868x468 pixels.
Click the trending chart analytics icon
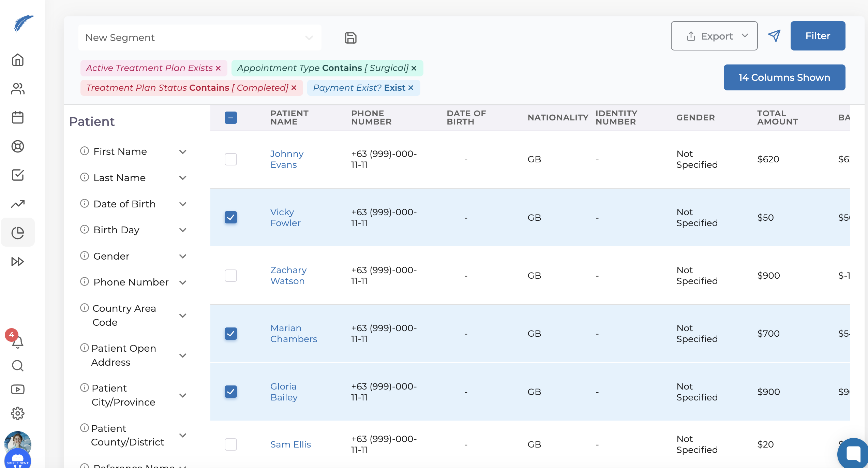18,204
